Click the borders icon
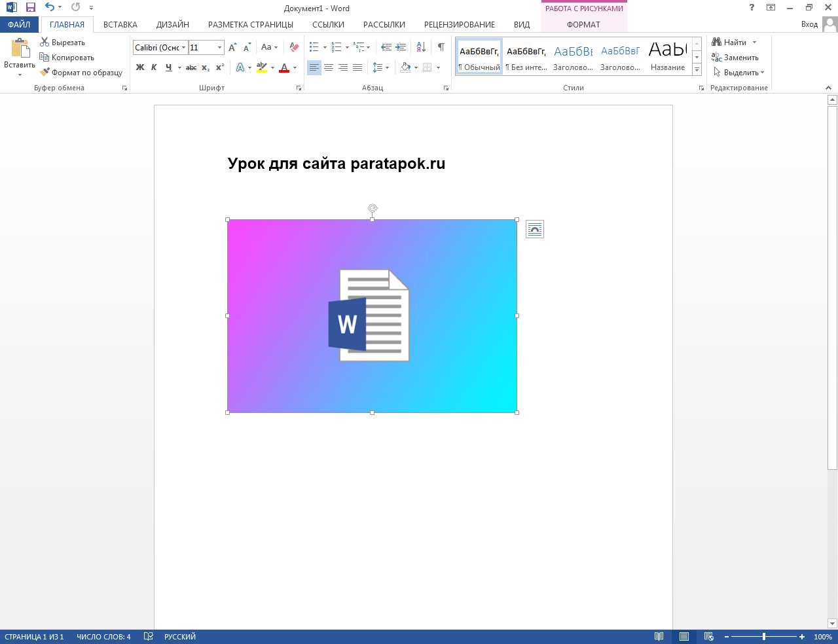Screen dimensions: 838x644 (x=428, y=67)
